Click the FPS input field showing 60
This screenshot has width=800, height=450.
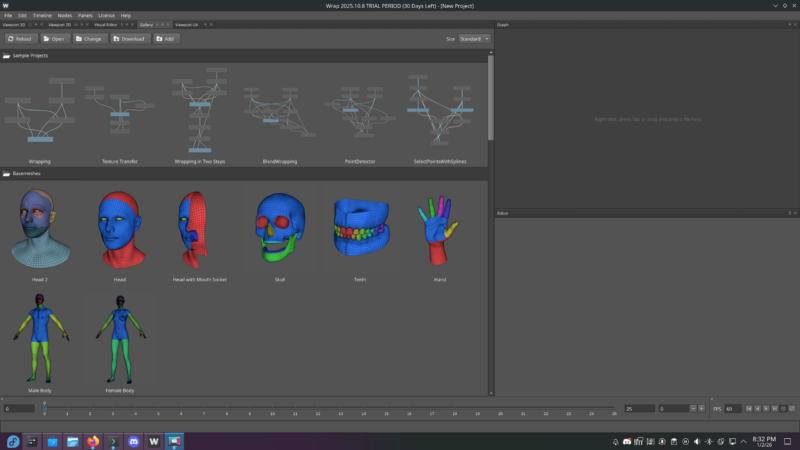(x=731, y=409)
